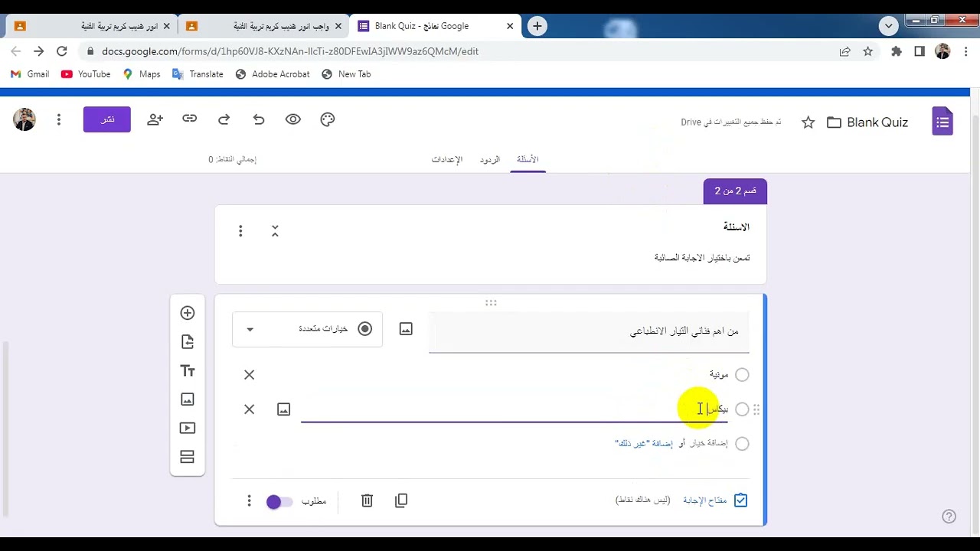Delete the question with trash icon
The height and width of the screenshot is (551, 980).
point(367,500)
